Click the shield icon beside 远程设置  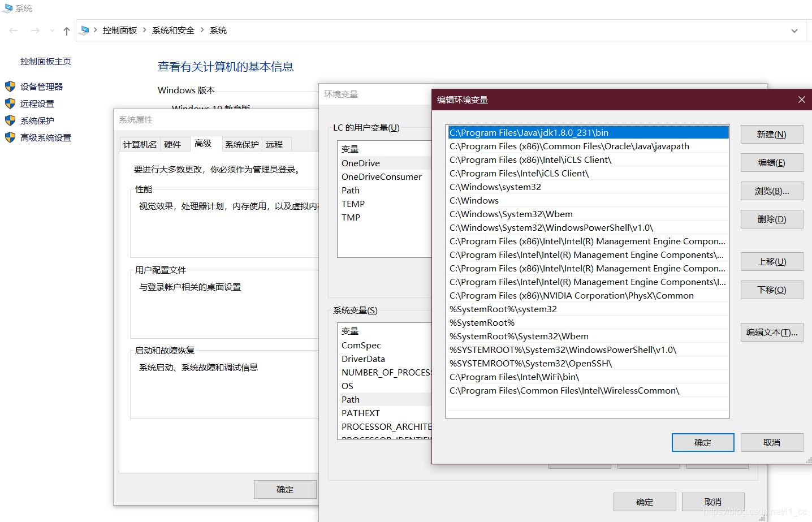pos(10,103)
